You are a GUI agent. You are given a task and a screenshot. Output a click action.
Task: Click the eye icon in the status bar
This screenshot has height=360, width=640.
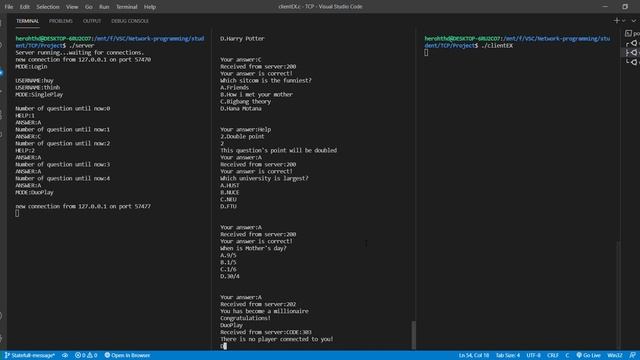65,356
